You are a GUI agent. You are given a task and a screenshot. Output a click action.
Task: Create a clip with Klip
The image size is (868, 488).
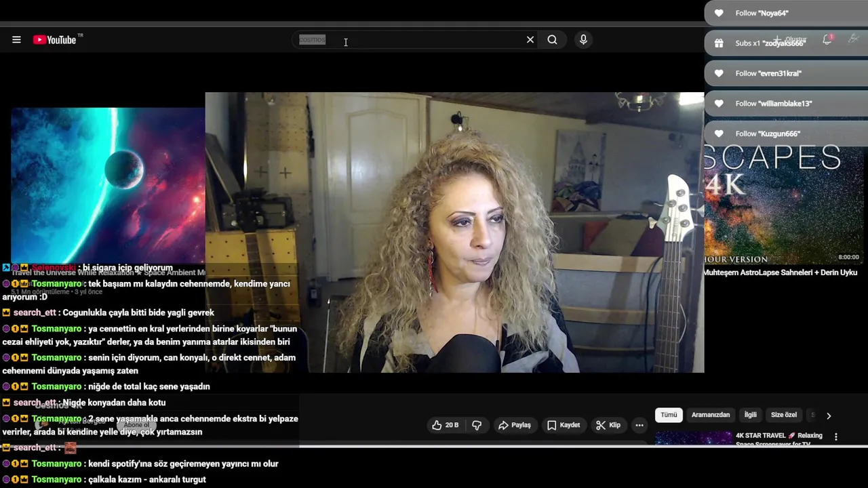click(608, 425)
